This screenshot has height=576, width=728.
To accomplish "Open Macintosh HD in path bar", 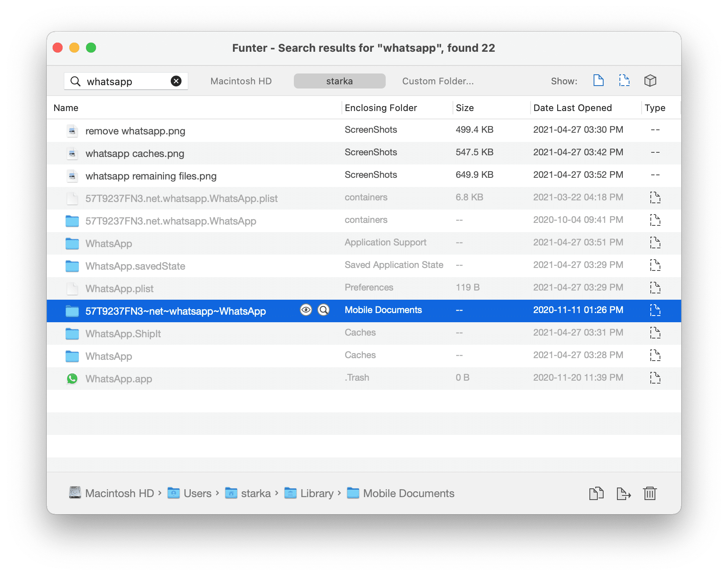I will (111, 493).
